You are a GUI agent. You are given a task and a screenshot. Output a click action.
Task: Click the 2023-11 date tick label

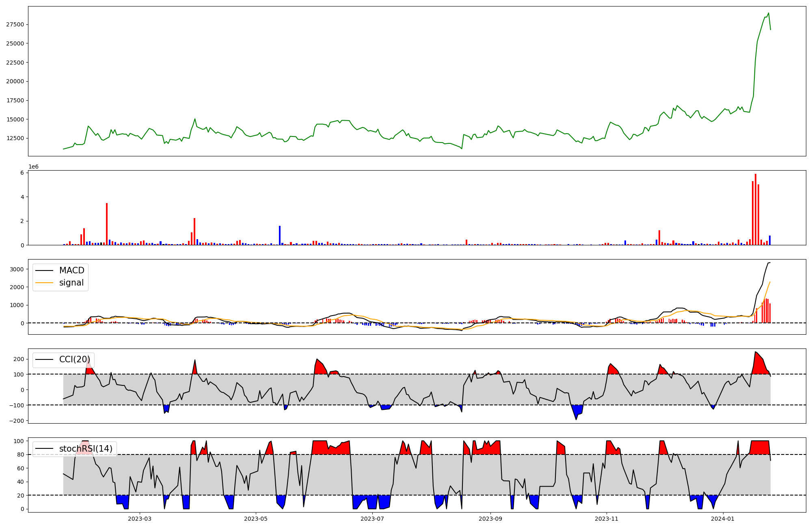pyautogui.click(x=607, y=519)
